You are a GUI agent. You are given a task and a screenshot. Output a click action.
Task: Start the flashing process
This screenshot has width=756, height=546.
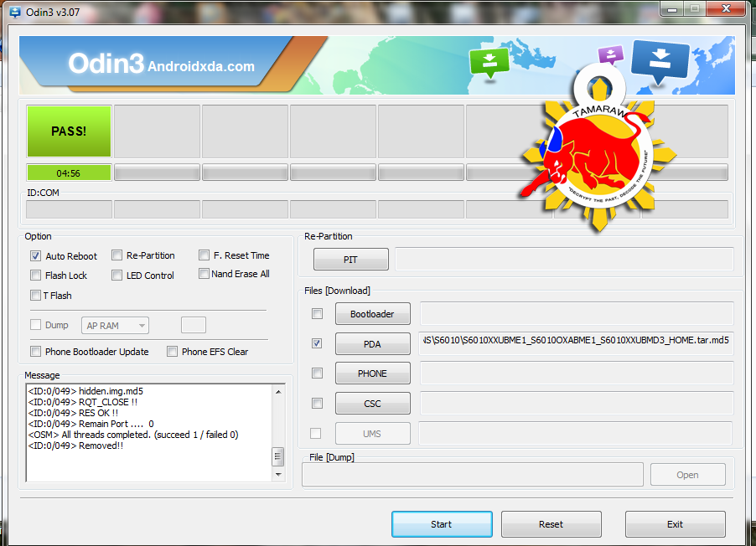click(x=443, y=524)
